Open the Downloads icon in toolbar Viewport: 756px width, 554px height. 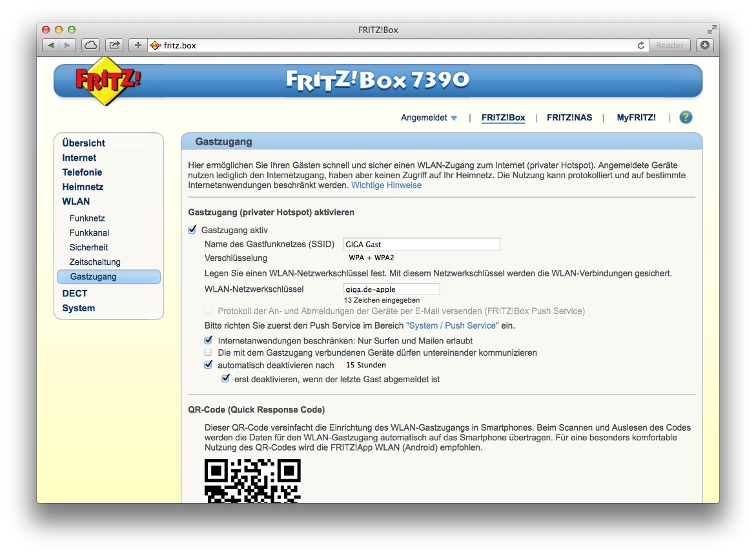705,45
